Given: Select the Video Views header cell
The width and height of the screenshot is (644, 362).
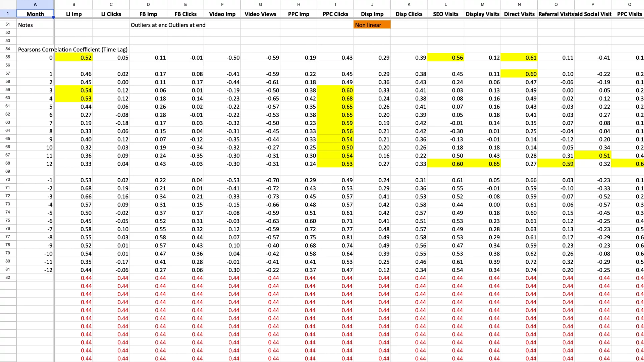Looking at the screenshot, I should tap(260, 14).
